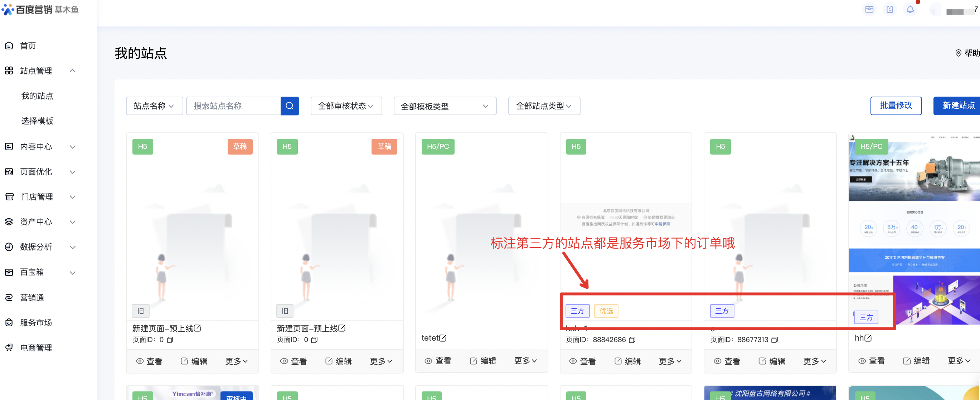Open the notification bell icon
Viewport: 980px width, 400px height.
[909, 10]
